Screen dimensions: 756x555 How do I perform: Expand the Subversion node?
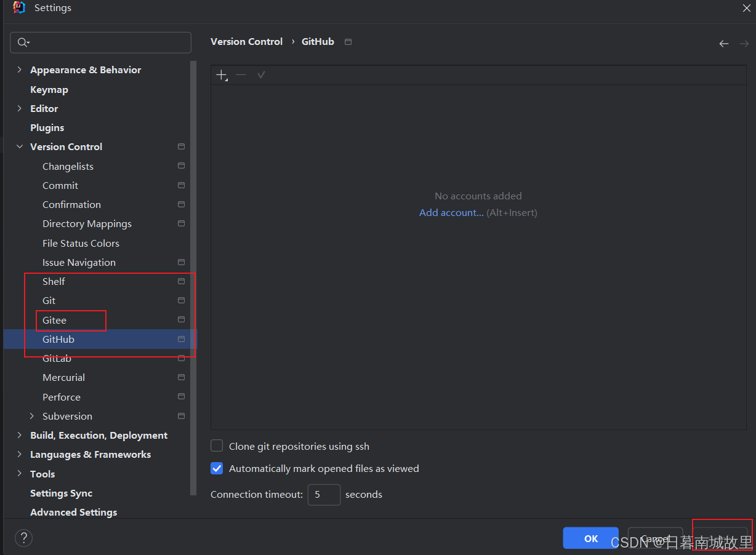coord(32,416)
